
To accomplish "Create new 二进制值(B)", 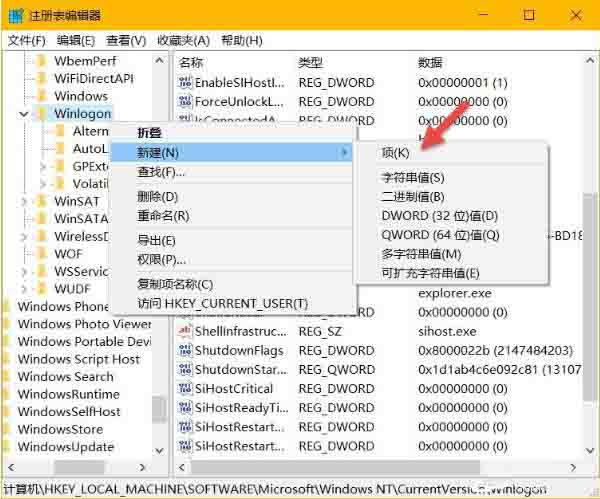I will pyautogui.click(x=452, y=197).
